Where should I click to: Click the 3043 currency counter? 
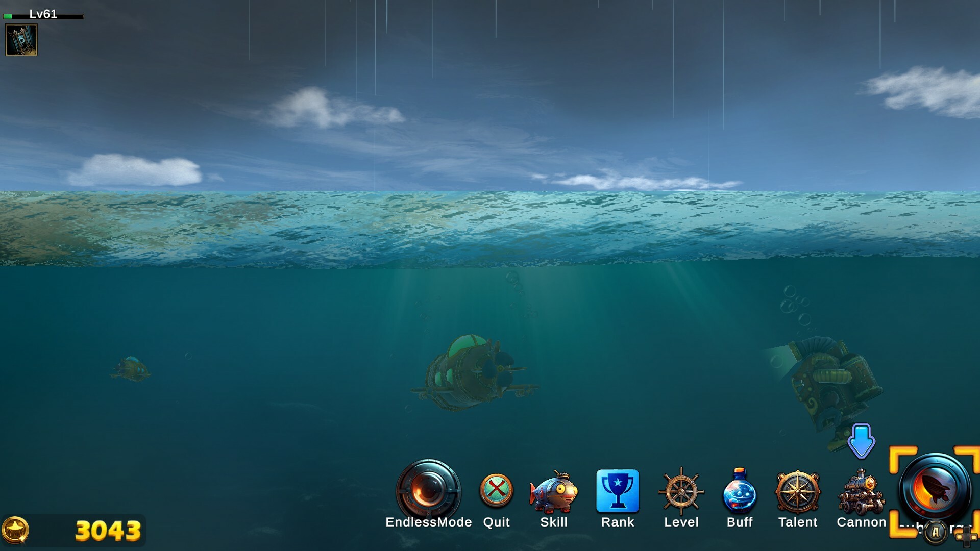tap(107, 531)
